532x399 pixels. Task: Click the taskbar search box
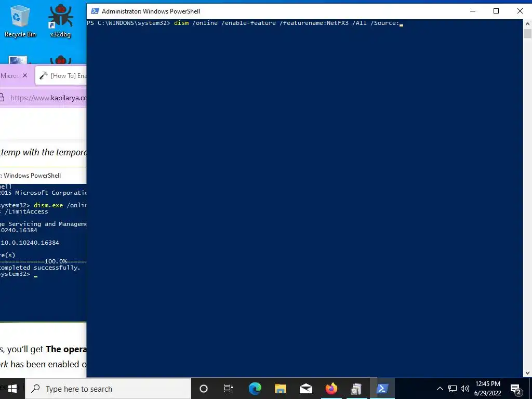pos(108,389)
